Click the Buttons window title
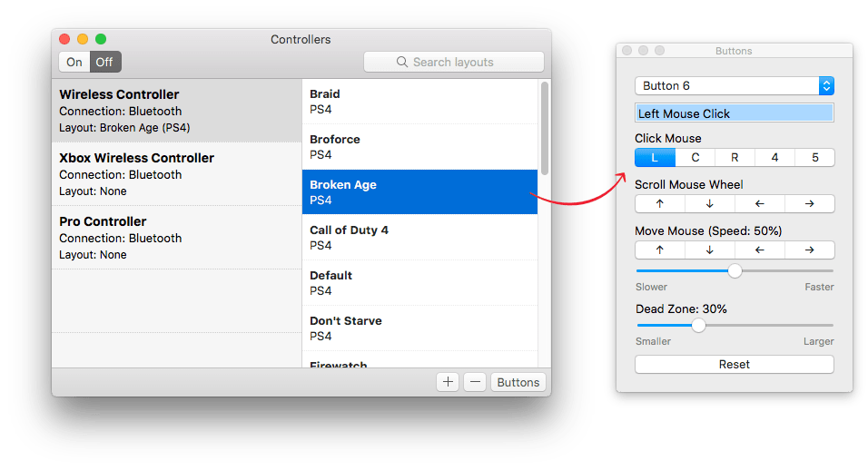Viewport: 868px width, 470px height. click(734, 51)
